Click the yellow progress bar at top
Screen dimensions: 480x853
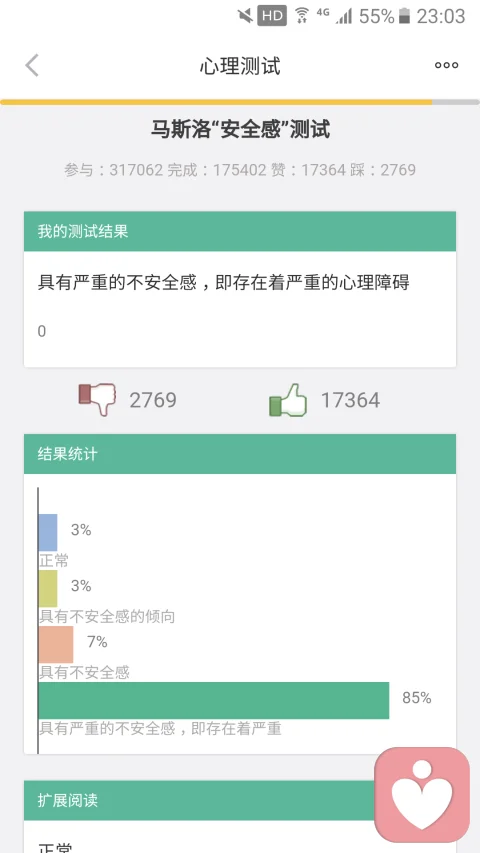click(217, 102)
